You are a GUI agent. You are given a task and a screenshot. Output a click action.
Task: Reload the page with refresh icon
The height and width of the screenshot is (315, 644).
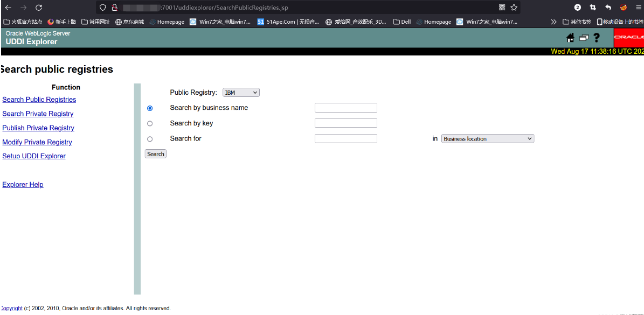pyautogui.click(x=39, y=8)
